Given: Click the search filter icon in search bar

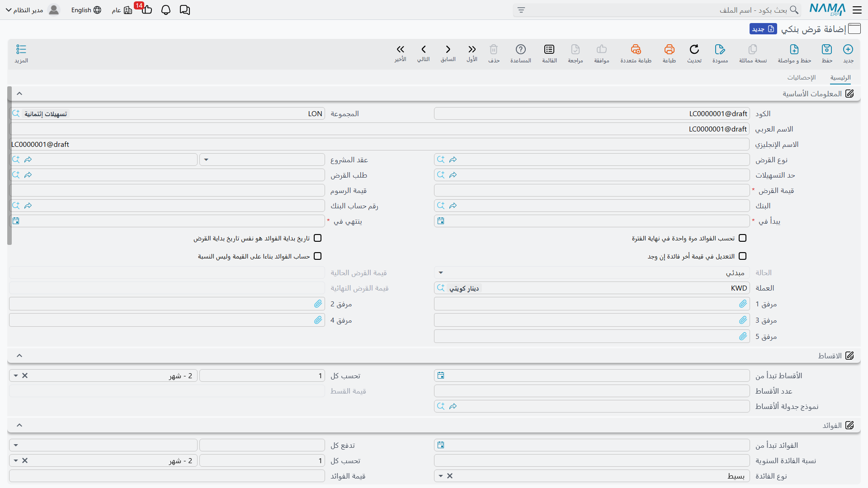Looking at the screenshot, I should pos(521,10).
